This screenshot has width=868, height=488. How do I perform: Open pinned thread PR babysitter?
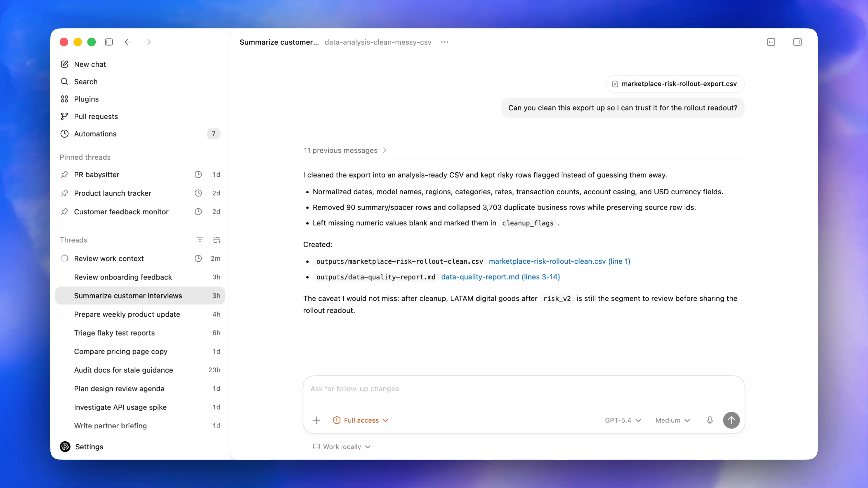pyautogui.click(x=140, y=174)
